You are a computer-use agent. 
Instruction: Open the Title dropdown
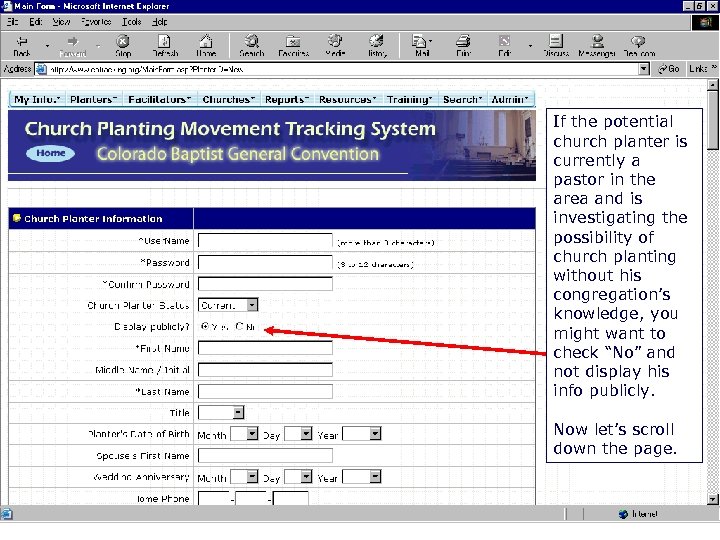[221, 412]
